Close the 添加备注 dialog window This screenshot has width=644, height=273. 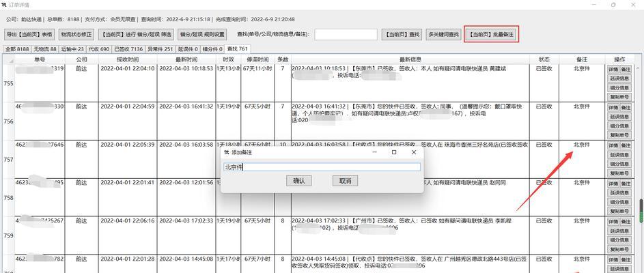point(414,152)
